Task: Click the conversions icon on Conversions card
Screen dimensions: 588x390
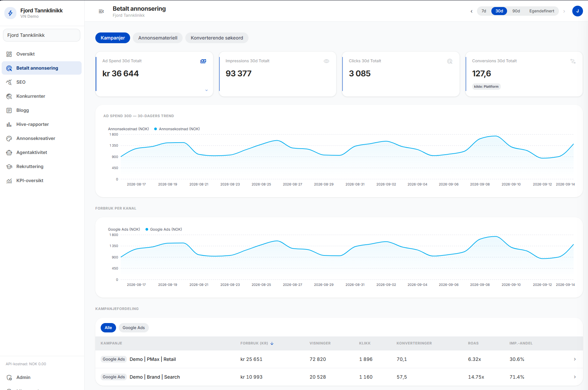Action: 573,61
